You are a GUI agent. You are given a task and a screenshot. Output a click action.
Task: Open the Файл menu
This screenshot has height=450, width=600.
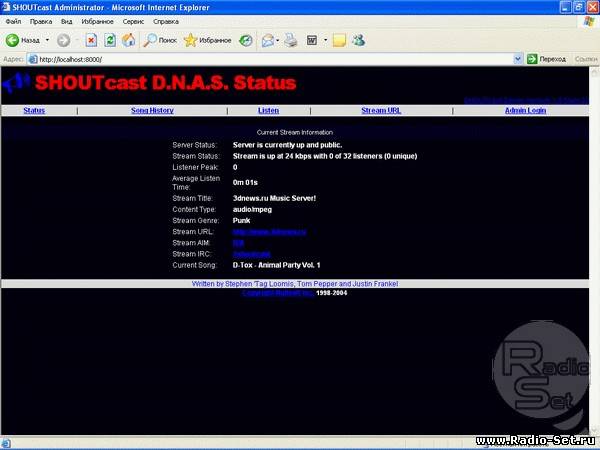point(13,20)
